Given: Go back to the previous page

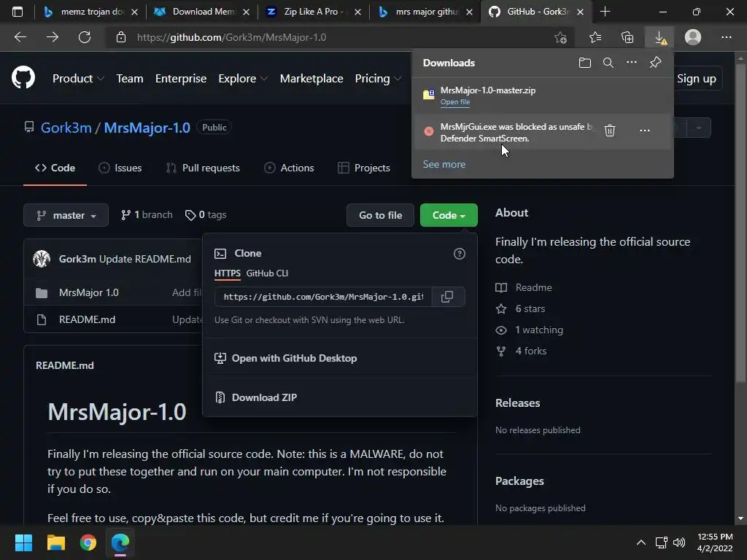Looking at the screenshot, I should pyautogui.click(x=20, y=37).
